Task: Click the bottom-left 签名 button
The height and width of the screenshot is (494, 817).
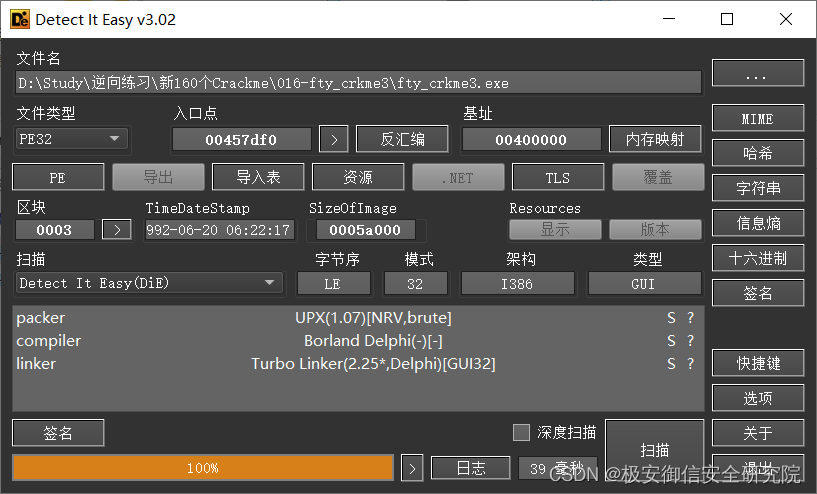Action: tap(58, 433)
